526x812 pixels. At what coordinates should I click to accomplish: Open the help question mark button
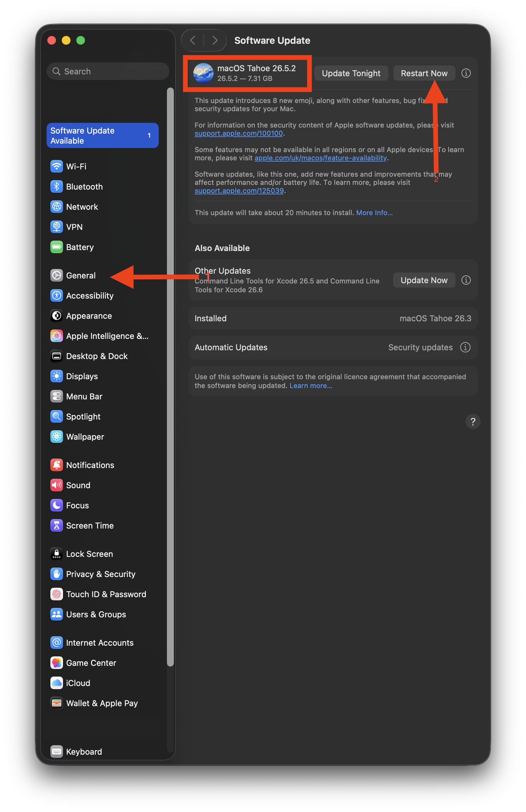tap(472, 421)
